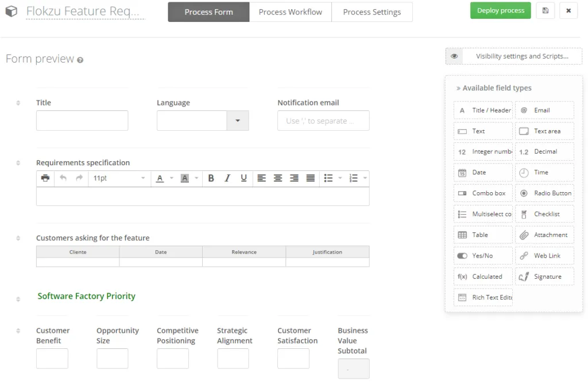Viewport: 588px width, 385px height.
Task: Click the Requirements specification text area
Action: coord(203,196)
